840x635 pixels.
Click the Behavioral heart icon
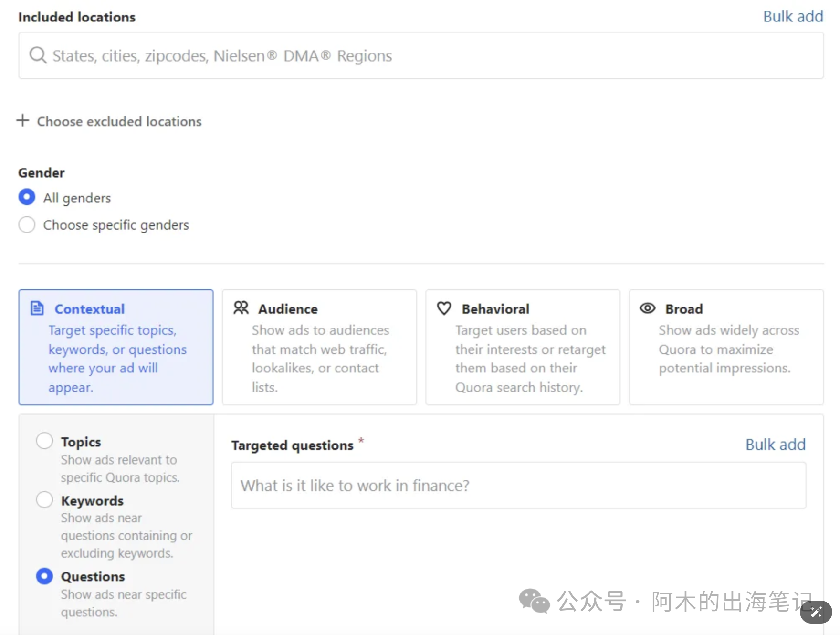(x=444, y=308)
